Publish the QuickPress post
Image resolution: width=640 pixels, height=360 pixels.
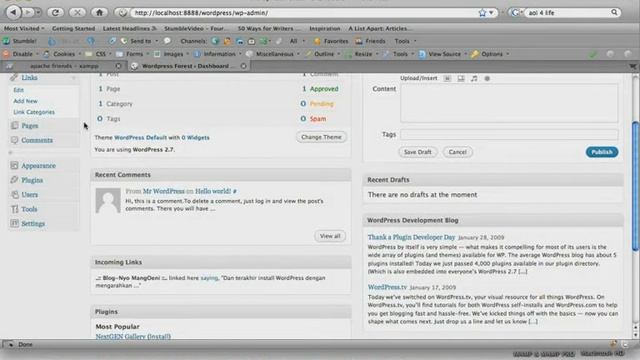click(x=602, y=152)
